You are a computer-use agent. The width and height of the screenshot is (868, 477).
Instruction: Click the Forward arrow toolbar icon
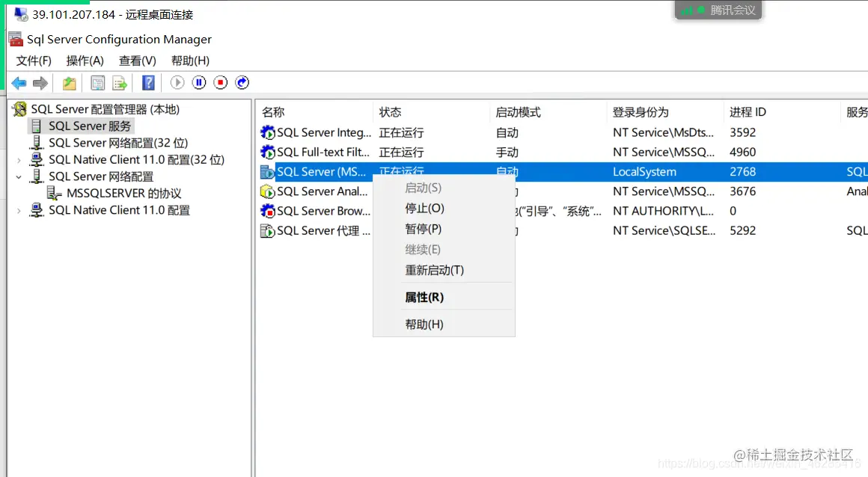click(x=40, y=83)
